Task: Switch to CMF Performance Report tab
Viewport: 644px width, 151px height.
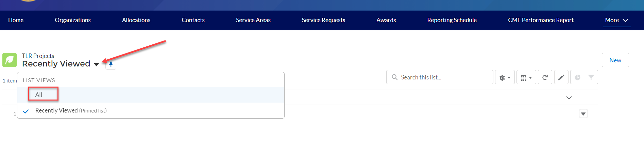Action: coord(541,20)
